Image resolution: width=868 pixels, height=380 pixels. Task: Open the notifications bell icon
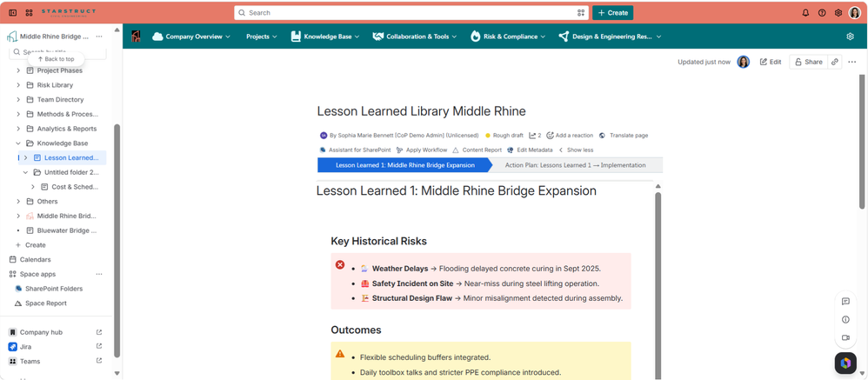pyautogui.click(x=805, y=13)
